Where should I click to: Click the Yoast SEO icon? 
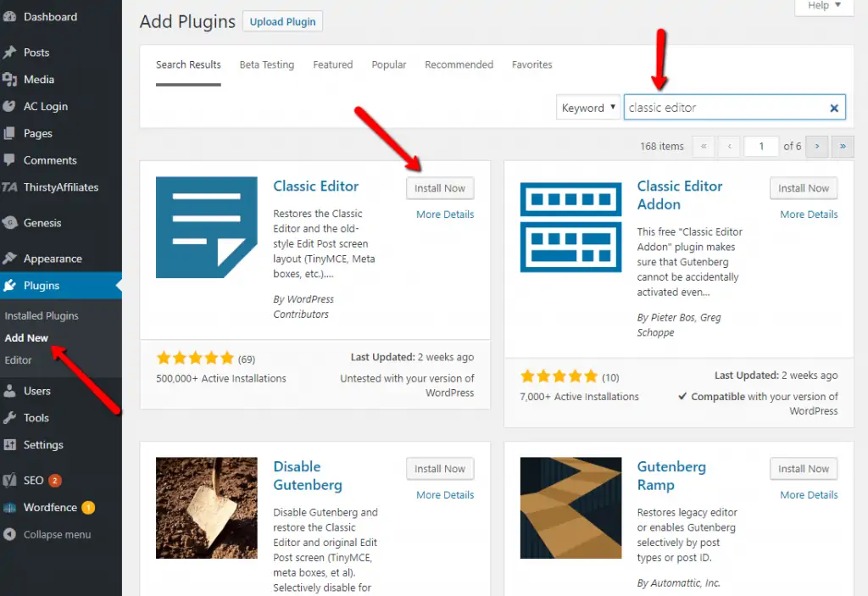8,480
